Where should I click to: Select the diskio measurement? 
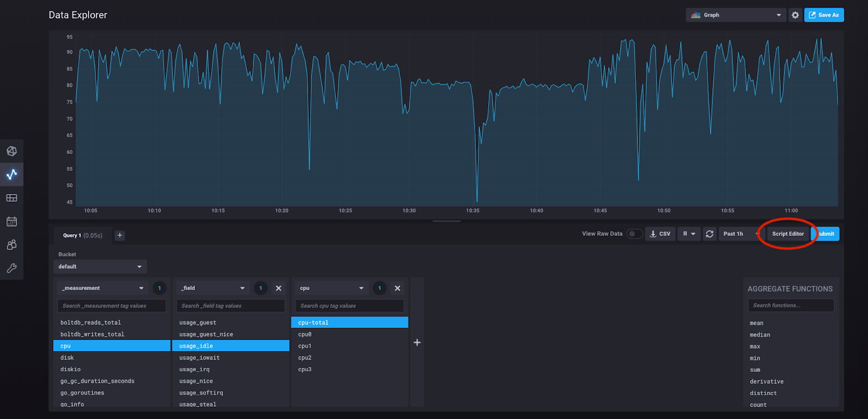pos(112,369)
